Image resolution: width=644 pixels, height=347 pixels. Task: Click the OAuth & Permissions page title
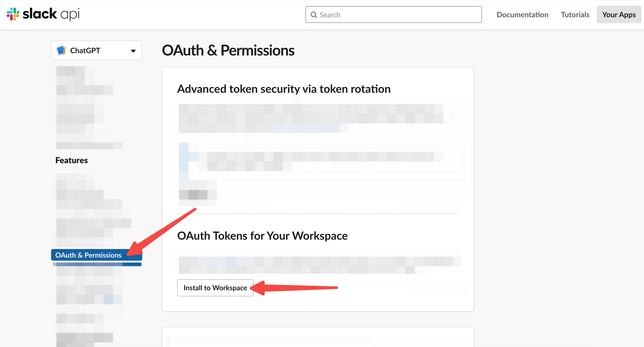click(228, 50)
